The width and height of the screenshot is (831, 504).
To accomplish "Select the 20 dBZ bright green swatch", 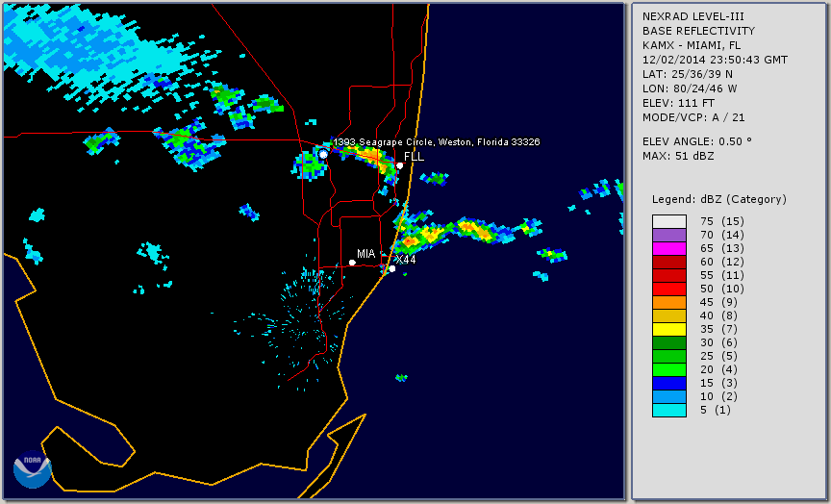I will (x=669, y=370).
